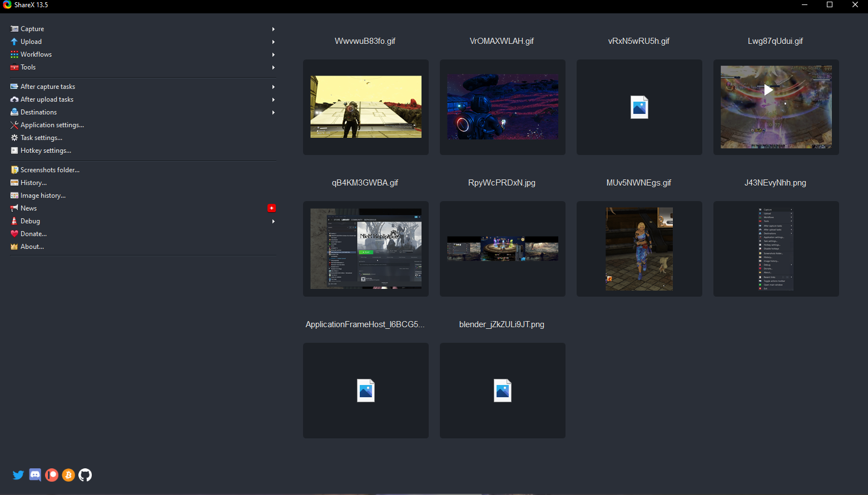Screen dimensions: 868x495
Task: Expand the After capture tasks submenu
Action: [273, 87]
